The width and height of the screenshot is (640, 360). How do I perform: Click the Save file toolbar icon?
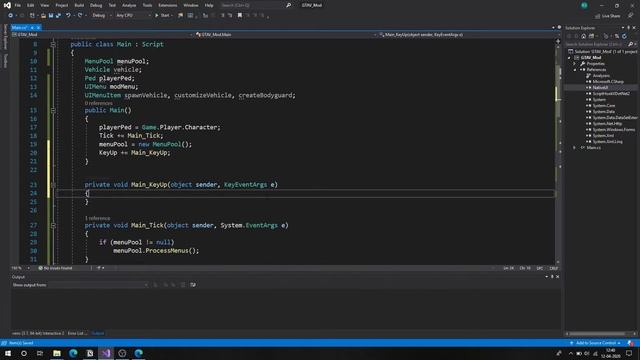tap(51, 16)
